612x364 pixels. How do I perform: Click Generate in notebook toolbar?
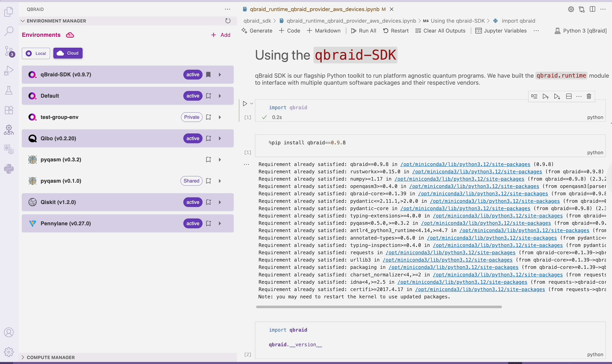pyautogui.click(x=257, y=31)
